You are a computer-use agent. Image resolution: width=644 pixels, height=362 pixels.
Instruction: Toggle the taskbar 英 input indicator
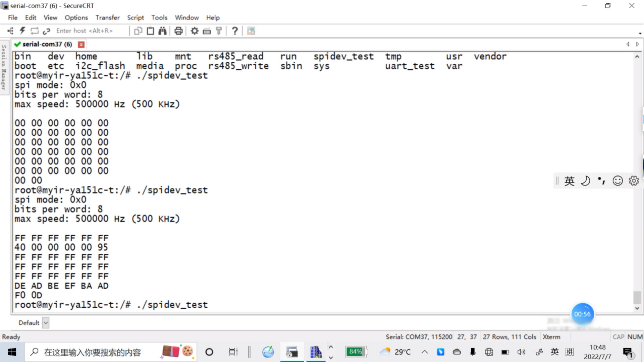554,352
